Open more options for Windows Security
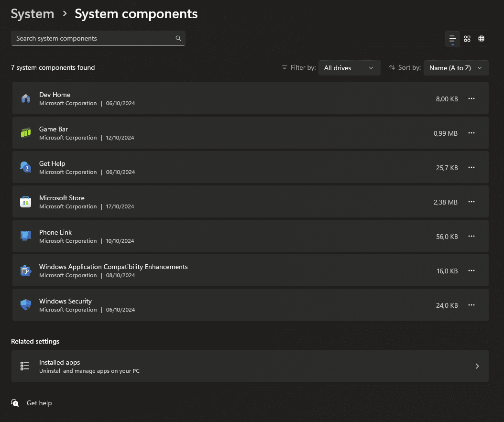 (x=471, y=305)
